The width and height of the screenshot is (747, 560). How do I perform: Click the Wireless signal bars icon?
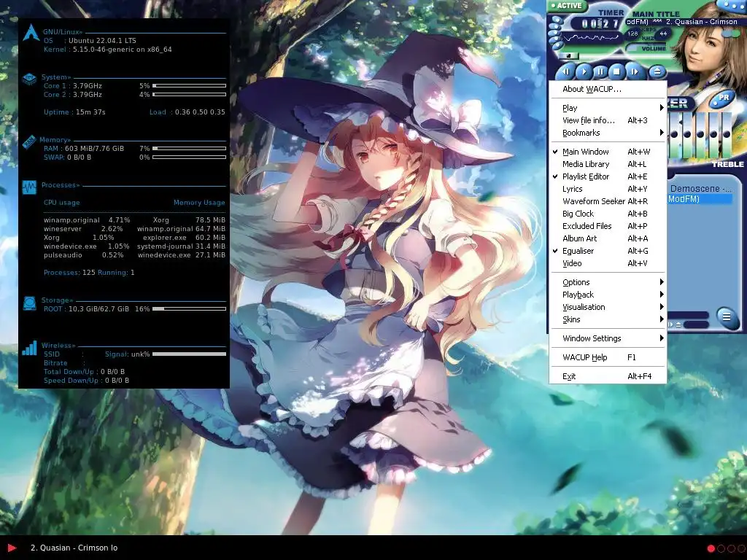(29, 348)
